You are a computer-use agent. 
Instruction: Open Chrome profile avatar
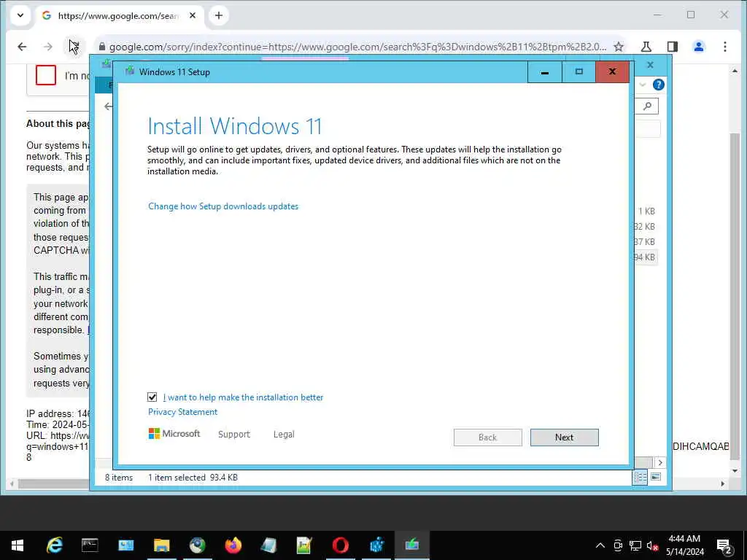coord(698,47)
